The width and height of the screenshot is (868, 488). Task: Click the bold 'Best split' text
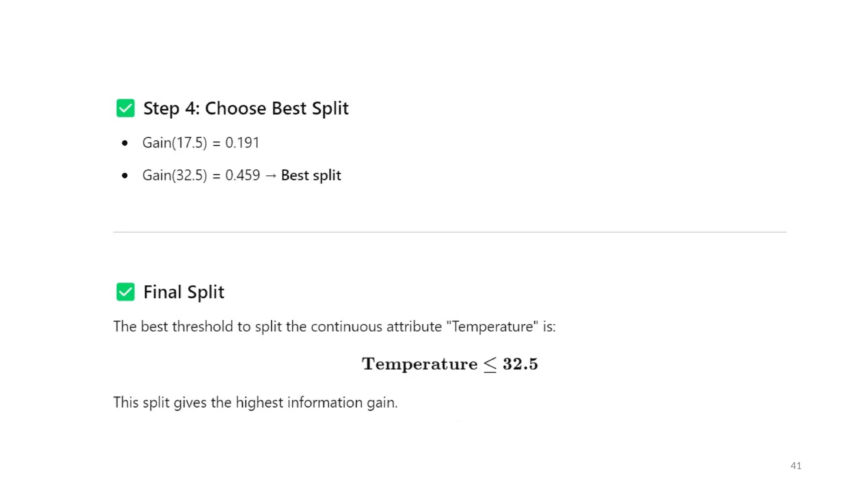(x=311, y=175)
